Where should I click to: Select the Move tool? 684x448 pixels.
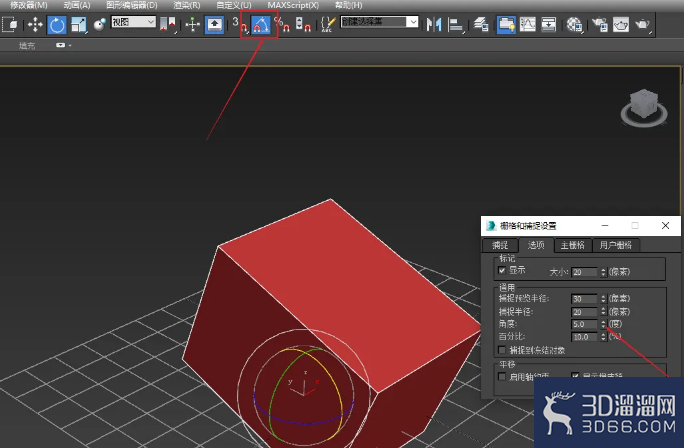coord(35,24)
